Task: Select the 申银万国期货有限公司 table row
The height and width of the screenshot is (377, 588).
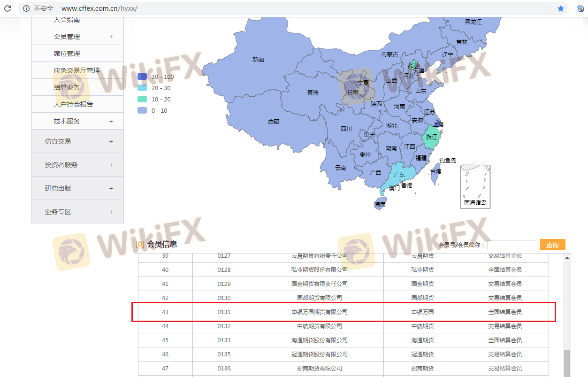Action: (319, 312)
